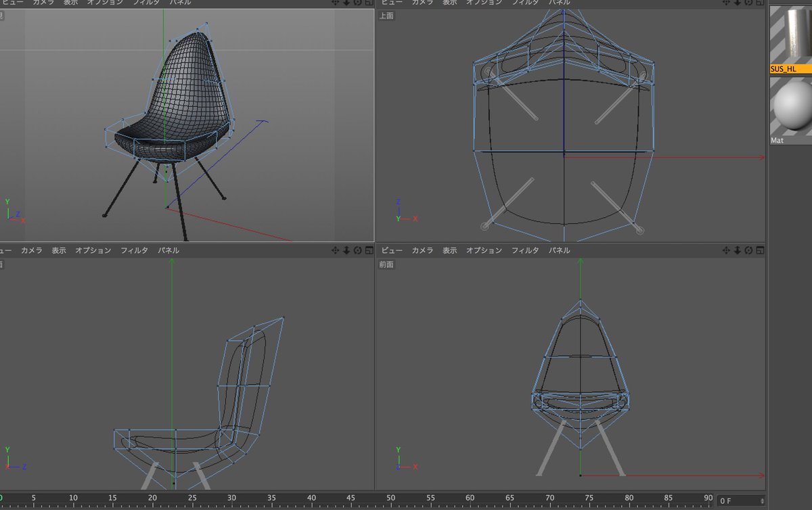Select the SUS_HL material thumbnail

(x=790, y=34)
